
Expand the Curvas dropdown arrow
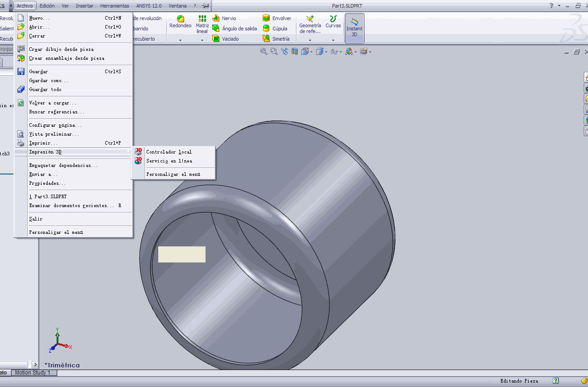point(333,40)
